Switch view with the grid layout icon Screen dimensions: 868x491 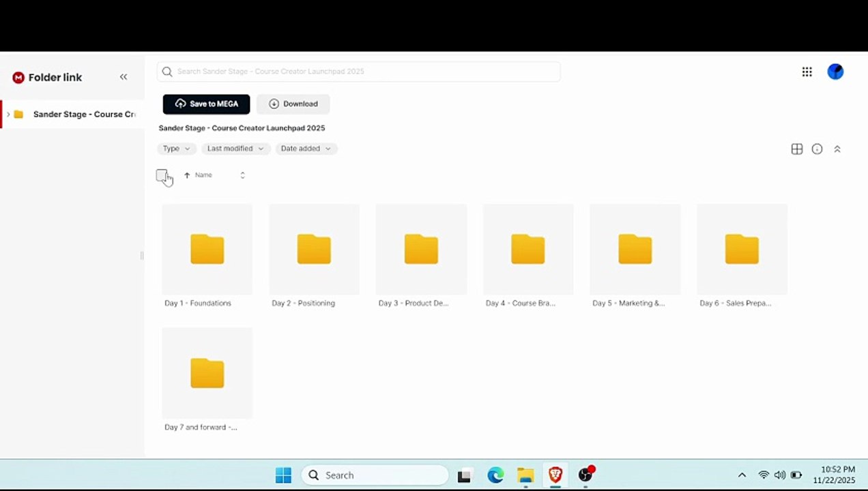coord(796,149)
